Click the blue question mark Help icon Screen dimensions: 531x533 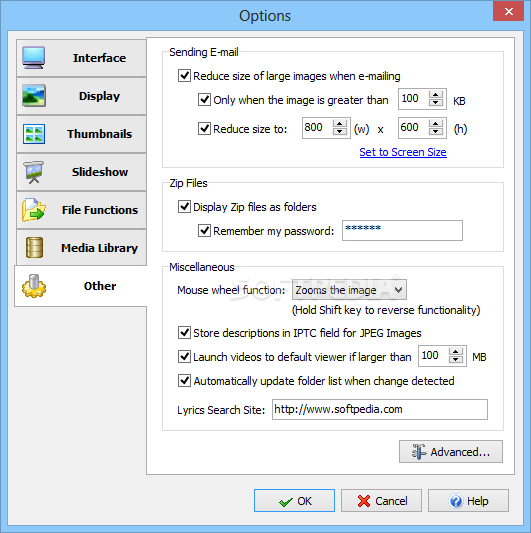pos(456,501)
